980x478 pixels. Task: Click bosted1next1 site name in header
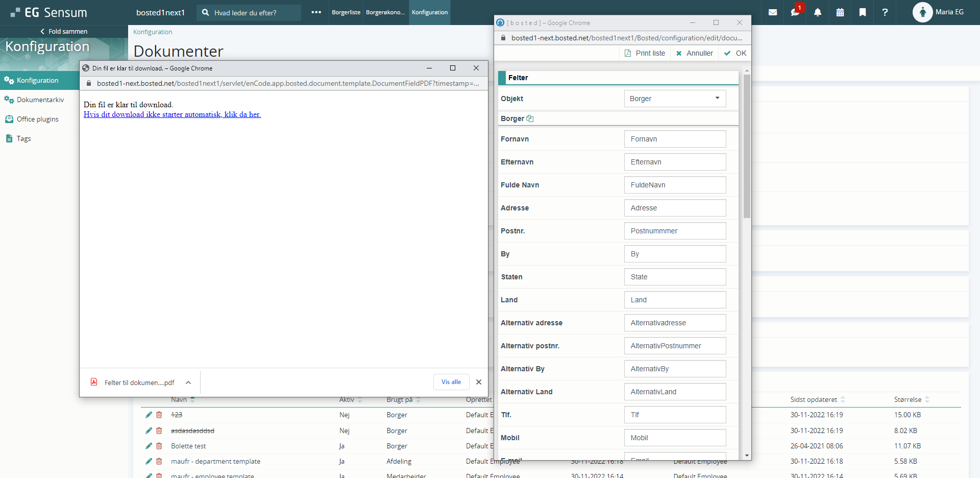point(160,12)
